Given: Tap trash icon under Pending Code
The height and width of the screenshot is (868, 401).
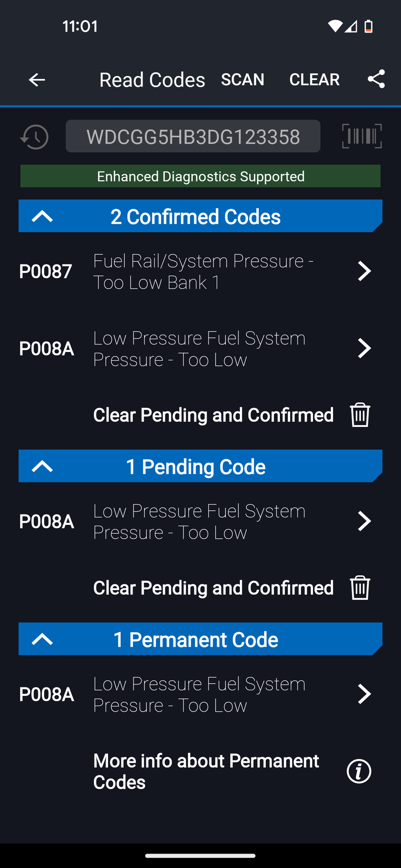Looking at the screenshot, I should tap(360, 588).
